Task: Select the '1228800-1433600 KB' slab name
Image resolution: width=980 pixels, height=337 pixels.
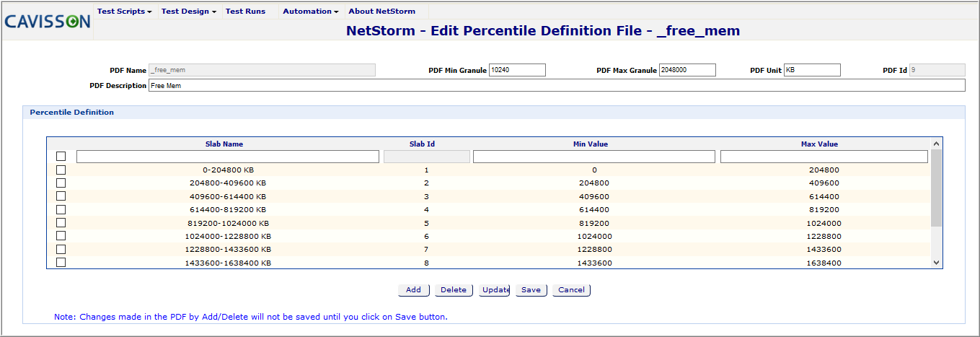Action: 228,249
